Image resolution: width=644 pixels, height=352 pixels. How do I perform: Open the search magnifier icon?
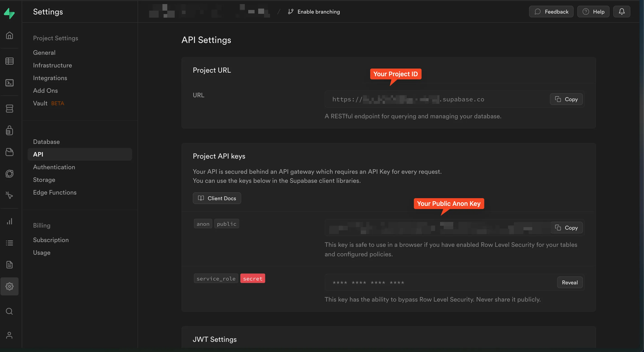coord(10,311)
